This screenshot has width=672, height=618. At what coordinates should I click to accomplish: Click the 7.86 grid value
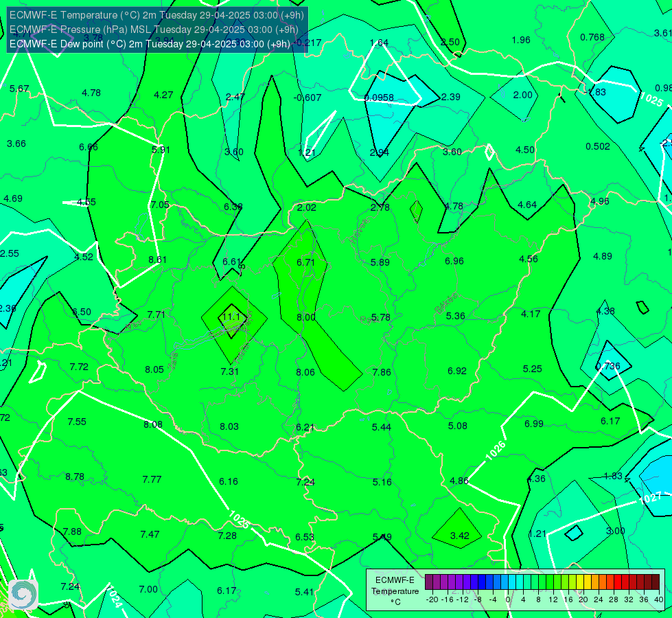[x=382, y=372]
